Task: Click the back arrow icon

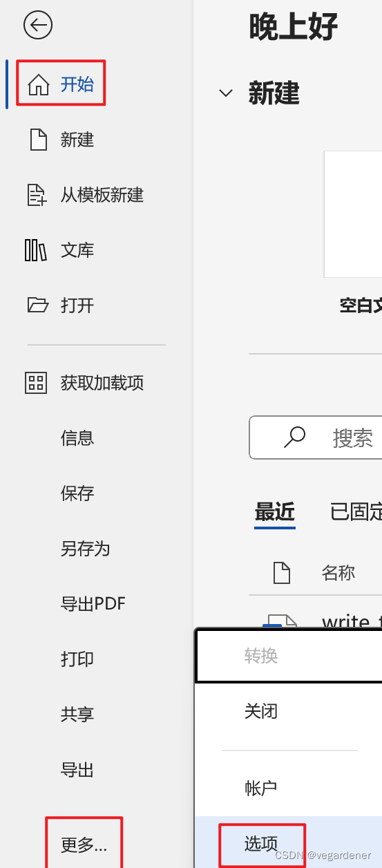Action: click(38, 26)
